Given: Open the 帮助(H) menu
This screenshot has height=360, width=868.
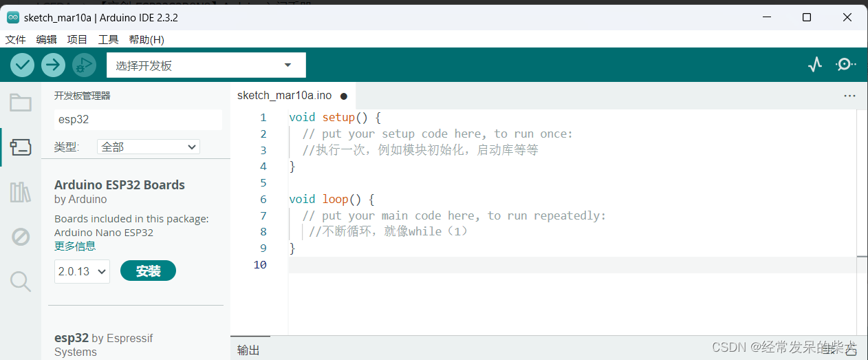Looking at the screenshot, I should pyautogui.click(x=147, y=40).
